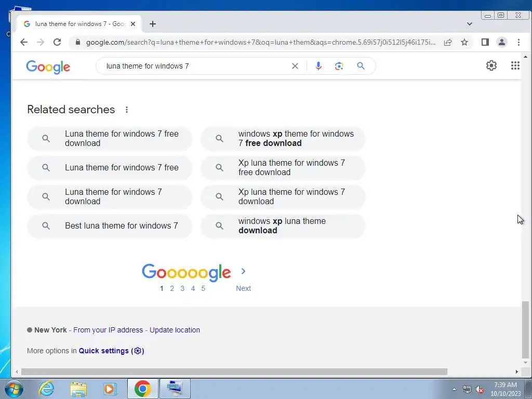Image resolution: width=532 pixels, height=399 pixels.
Task: Open the taskbar clock and date
Action: (x=506, y=389)
